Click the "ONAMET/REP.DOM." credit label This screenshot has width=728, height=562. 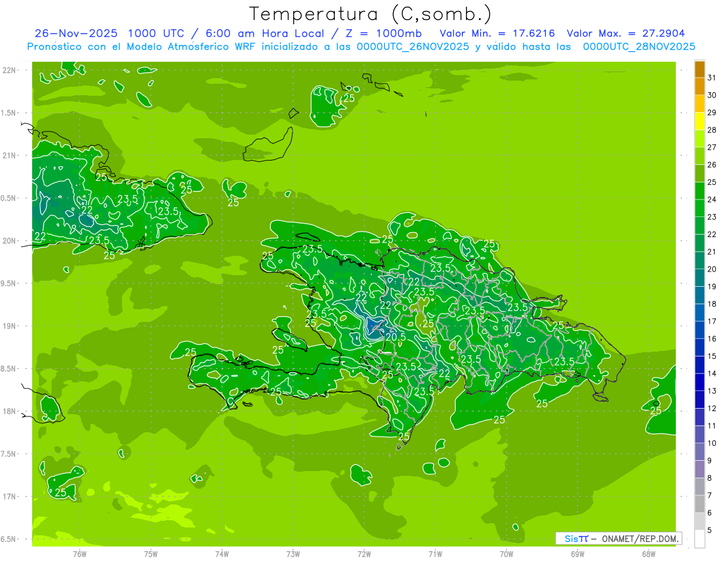tap(641, 538)
